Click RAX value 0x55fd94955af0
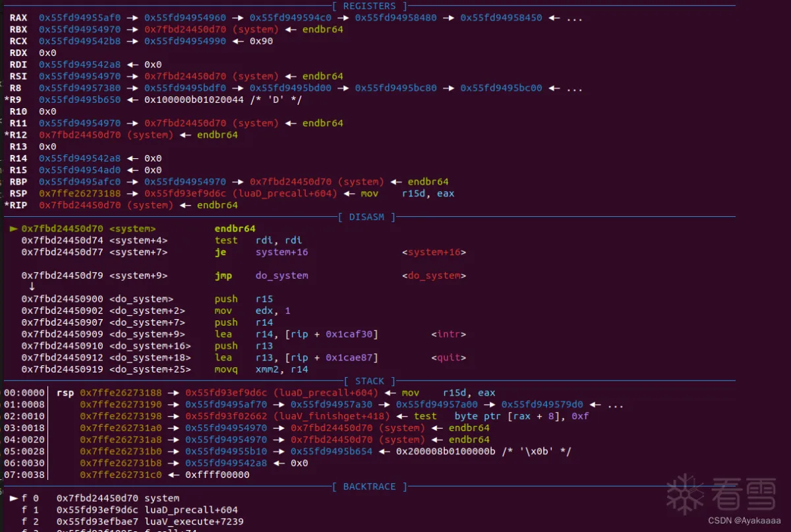 [x=80, y=18]
